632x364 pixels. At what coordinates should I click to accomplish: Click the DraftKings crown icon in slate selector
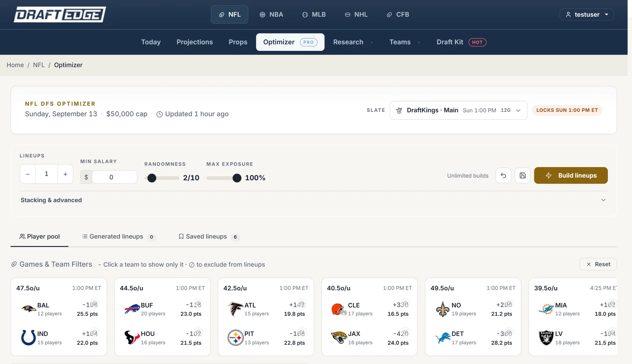pos(399,111)
